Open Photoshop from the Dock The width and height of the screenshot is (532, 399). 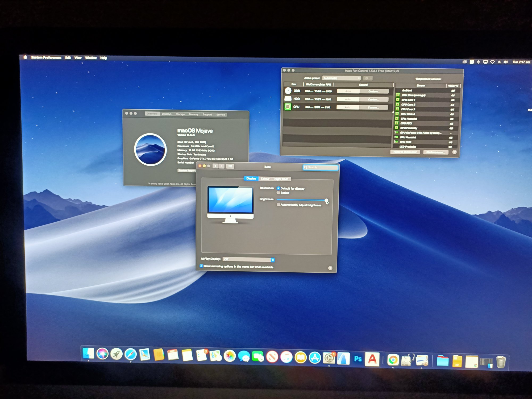(358, 359)
